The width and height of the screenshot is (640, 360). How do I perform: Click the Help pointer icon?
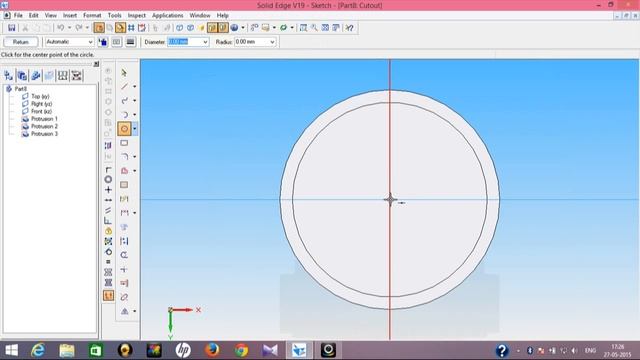click(349, 28)
